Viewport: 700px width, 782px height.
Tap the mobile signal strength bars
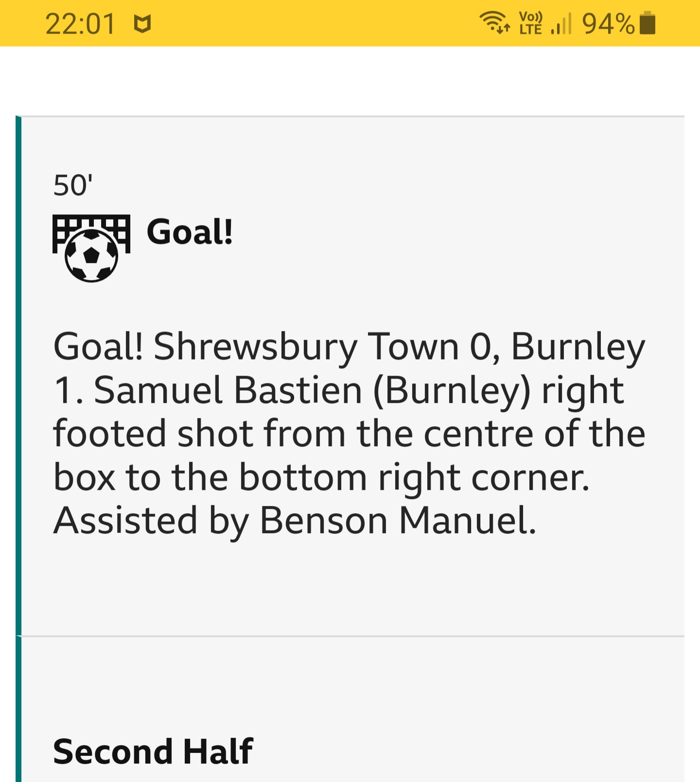[x=561, y=23]
